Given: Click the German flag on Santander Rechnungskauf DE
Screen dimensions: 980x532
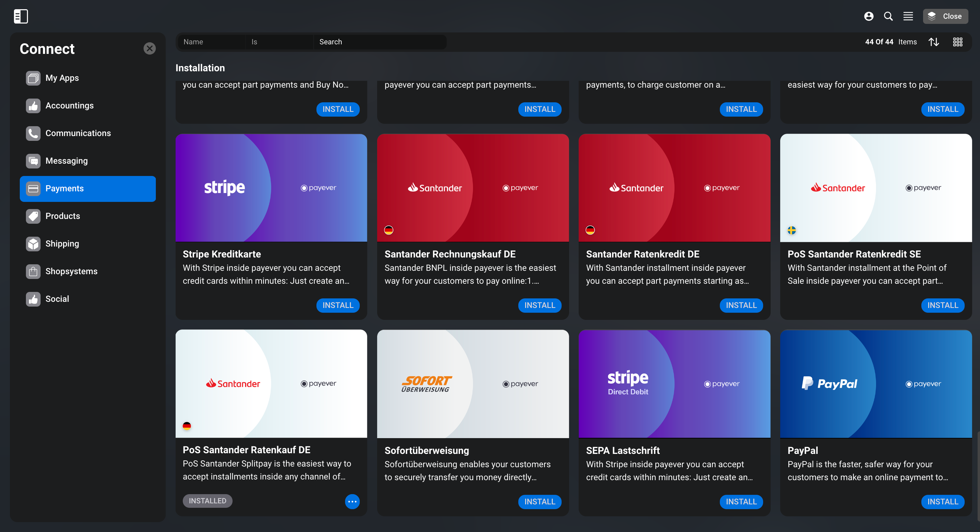Looking at the screenshot, I should 388,230.
